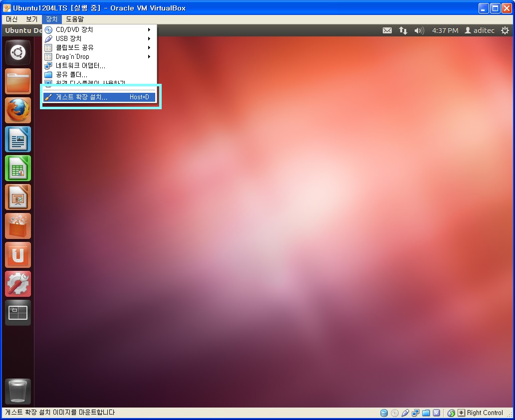Click the USB device status icon in status bar
Image resolution: width=515 pixels, height=420 pixels.
click(x=405, y=413)
